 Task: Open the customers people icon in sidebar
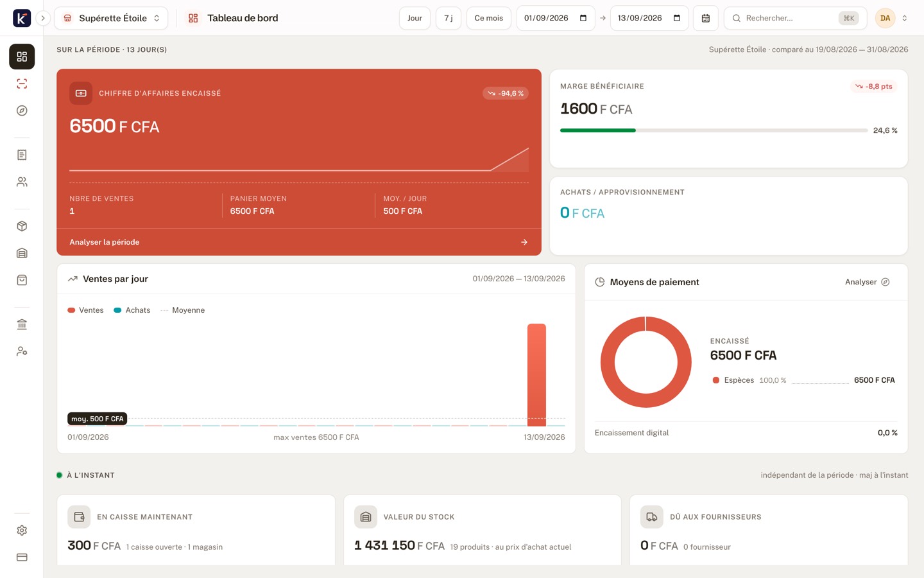(x=22, y=182)
